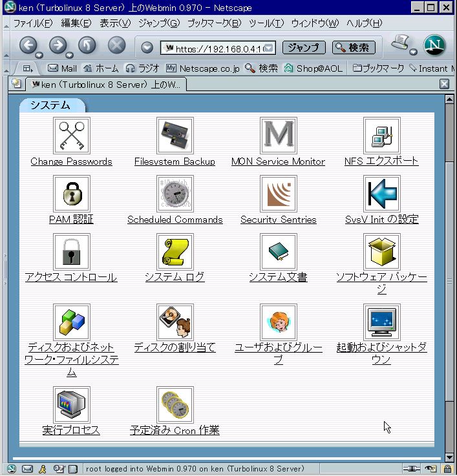Click the vertical scrollbar down arrow

(449, 457)
